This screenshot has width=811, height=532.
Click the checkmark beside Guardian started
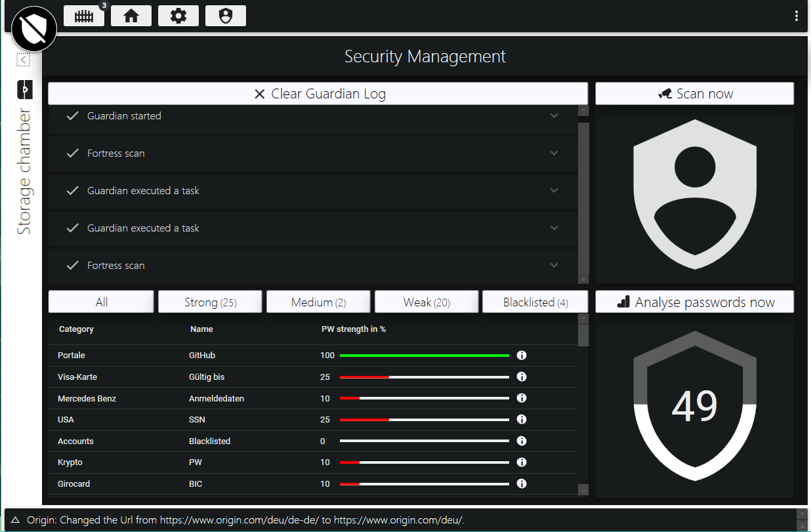click(x=73, y=116)
